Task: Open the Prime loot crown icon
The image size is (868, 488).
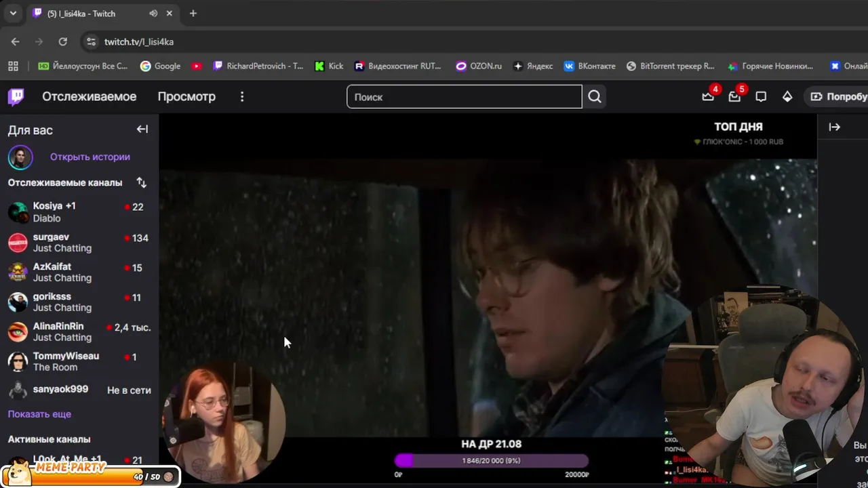Action: pyautogui.click(x=708, y=97)
